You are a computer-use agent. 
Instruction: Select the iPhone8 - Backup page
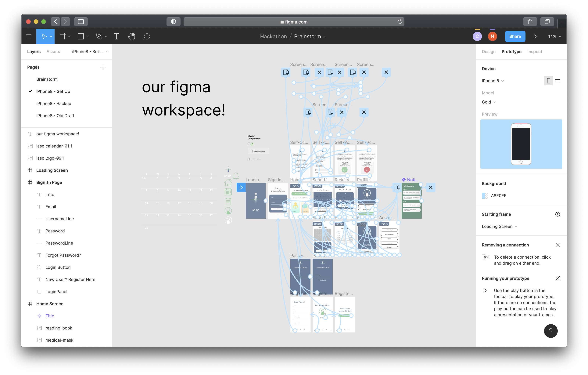(54, 103)
